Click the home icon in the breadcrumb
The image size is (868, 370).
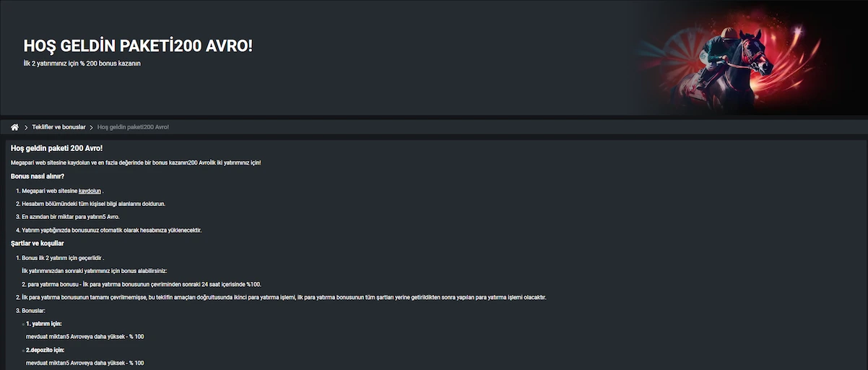coord(14,127)
